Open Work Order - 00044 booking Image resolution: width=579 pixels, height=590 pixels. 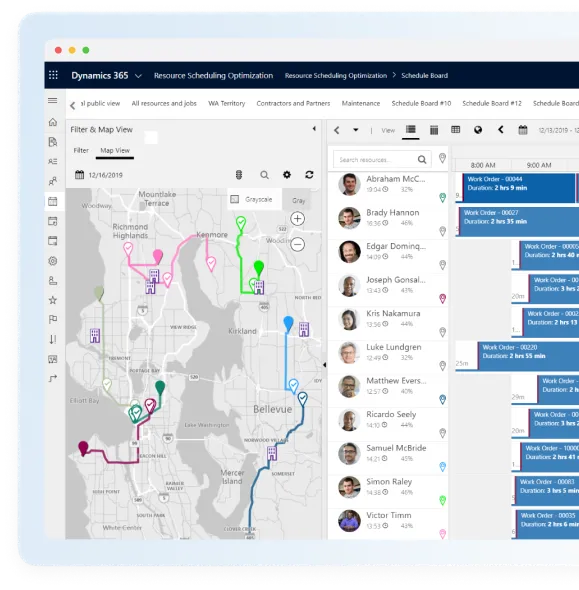[519, 187]
